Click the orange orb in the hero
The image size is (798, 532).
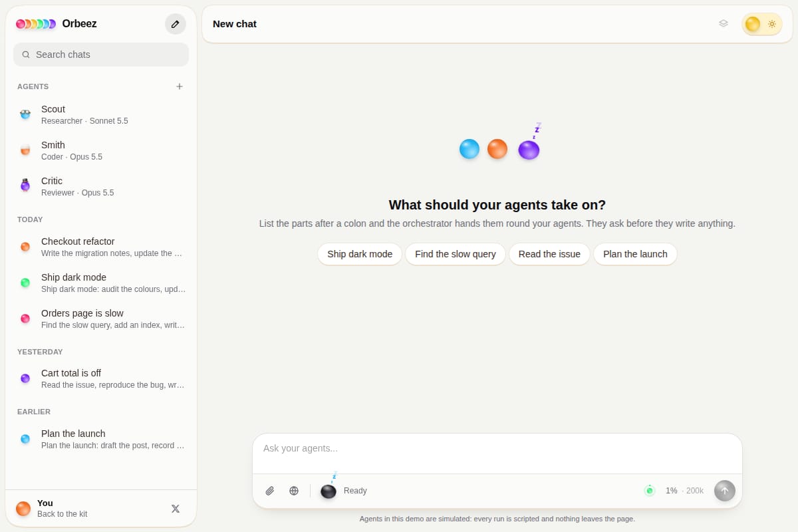pos(497,149)
